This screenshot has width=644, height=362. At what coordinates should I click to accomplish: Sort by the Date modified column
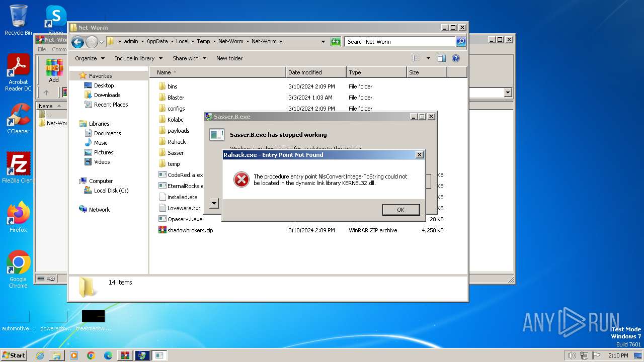coord(316,72)
